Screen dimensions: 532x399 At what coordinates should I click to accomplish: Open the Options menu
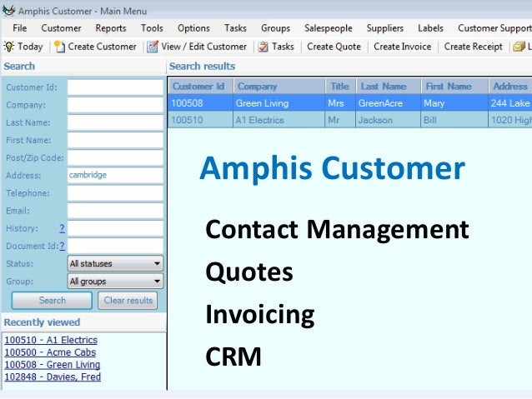pos(193,28)
